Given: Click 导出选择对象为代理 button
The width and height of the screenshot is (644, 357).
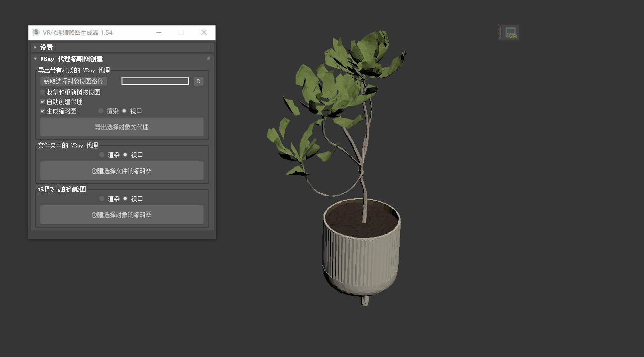Looking at the screenshot, I should pyautogui.click(x=122, y=127).
